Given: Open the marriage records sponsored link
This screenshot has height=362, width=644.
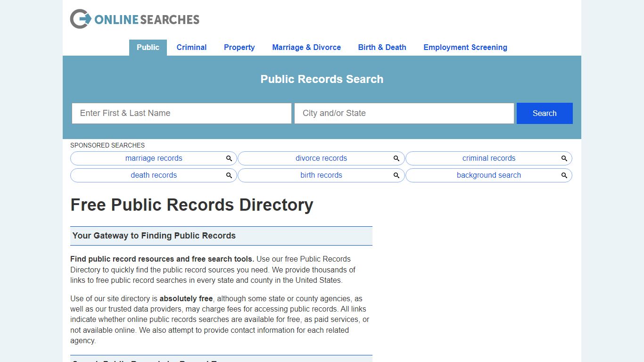Looking at the screenshot, I should 154,158.
